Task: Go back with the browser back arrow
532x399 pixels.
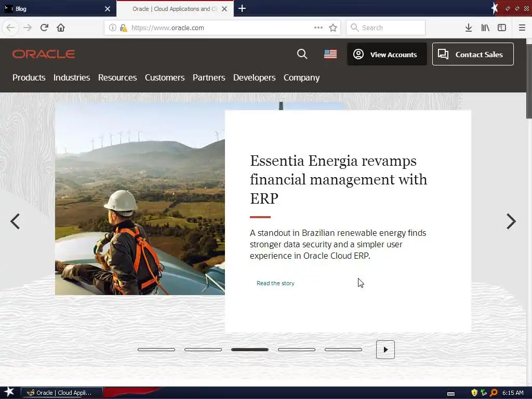Action: 10,28
